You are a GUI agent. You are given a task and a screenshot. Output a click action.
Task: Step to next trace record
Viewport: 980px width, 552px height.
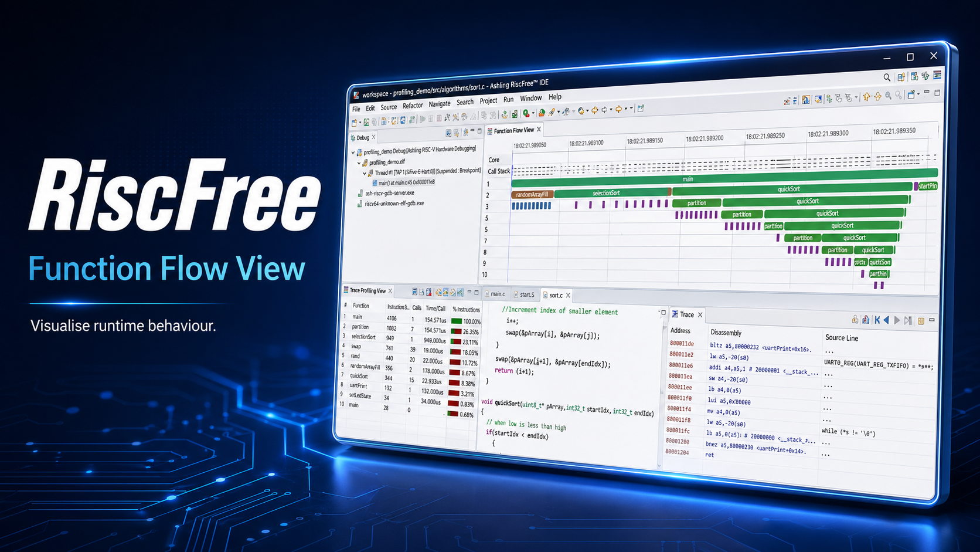897,320
